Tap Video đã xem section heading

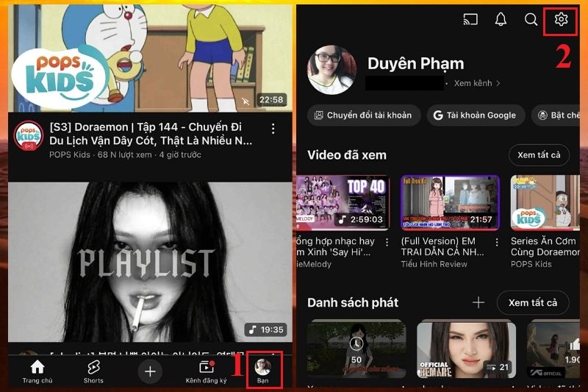tap(346, 155)
